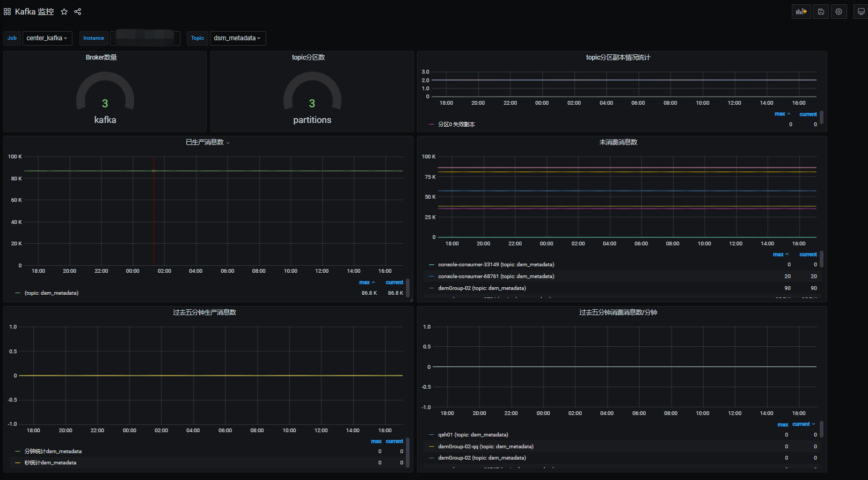This screenshot has height=480, width=868.
Task: Save the dashboard icon
Action: click(821, 11)
